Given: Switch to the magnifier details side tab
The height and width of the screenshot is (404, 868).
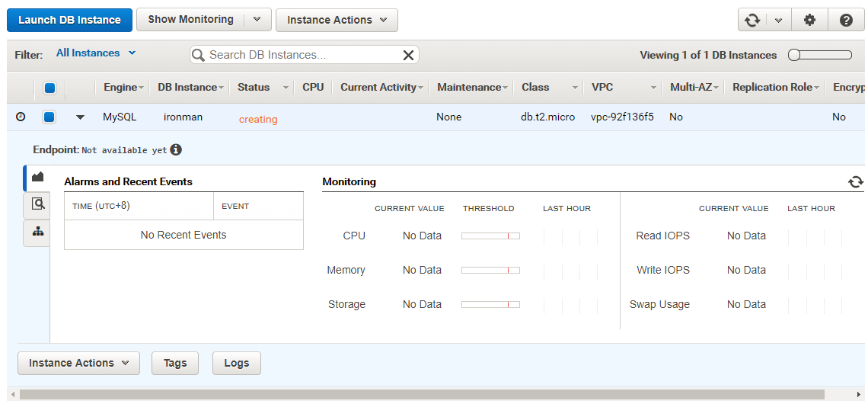Looking at the screenshot, I should pyautogui.click(x=37, y=204).
